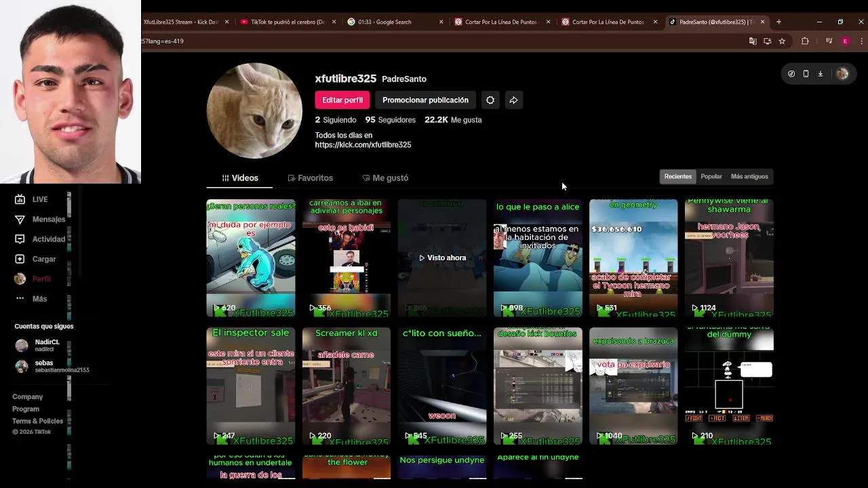Bookmark this page with star icon
This screenshot has width=868, height=488.
[x=782, y=41]
